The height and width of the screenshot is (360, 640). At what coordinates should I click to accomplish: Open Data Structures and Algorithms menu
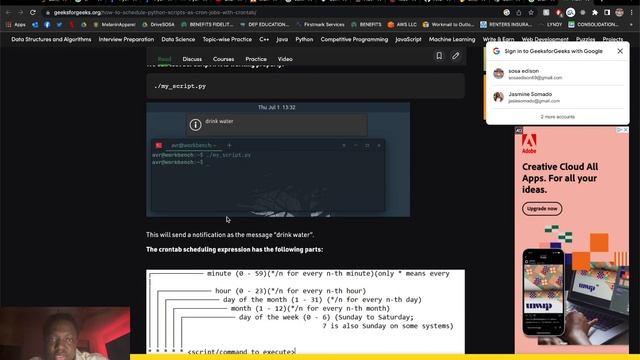pos(51,40)
